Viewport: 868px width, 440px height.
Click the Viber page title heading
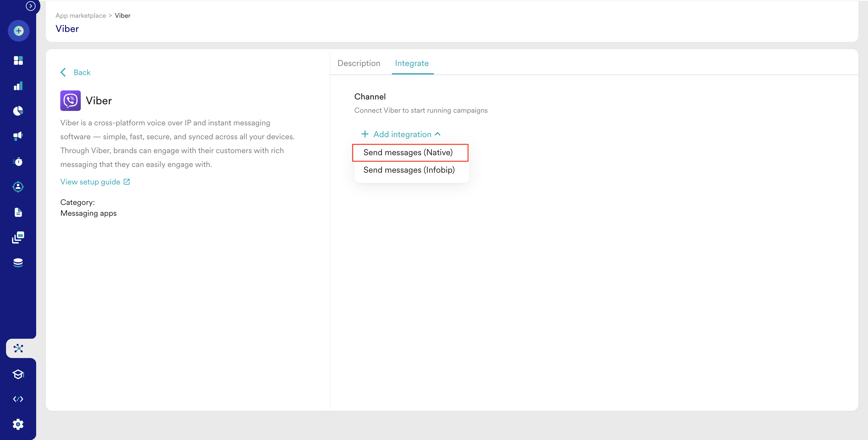tap(67, 29)
